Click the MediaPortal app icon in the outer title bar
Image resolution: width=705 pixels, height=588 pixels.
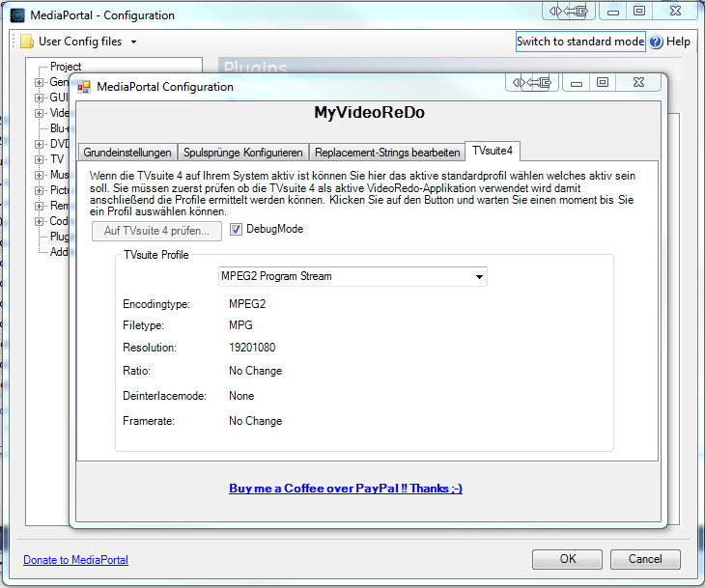[x=17, y=15]
